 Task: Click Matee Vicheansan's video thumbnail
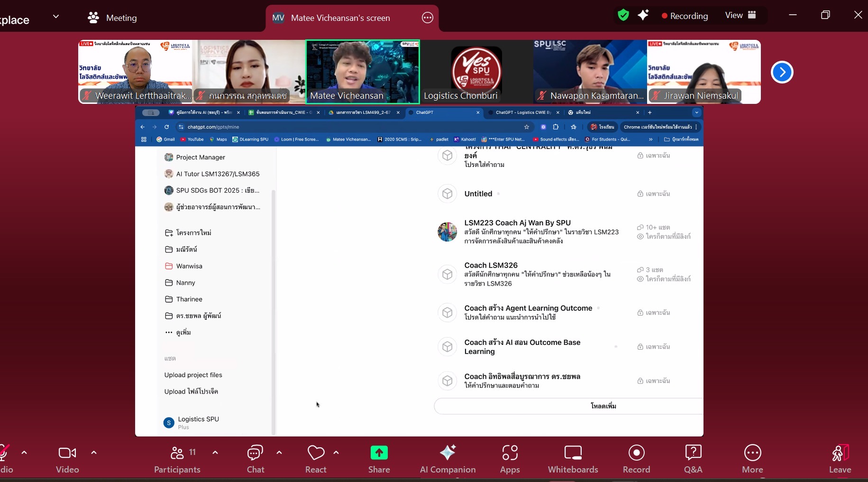click(363, 72)
